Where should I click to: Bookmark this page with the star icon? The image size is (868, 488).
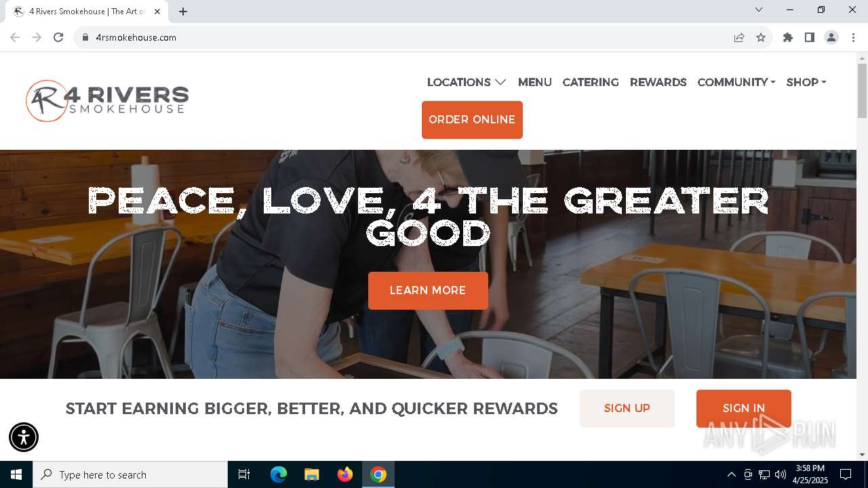point(761,37)
